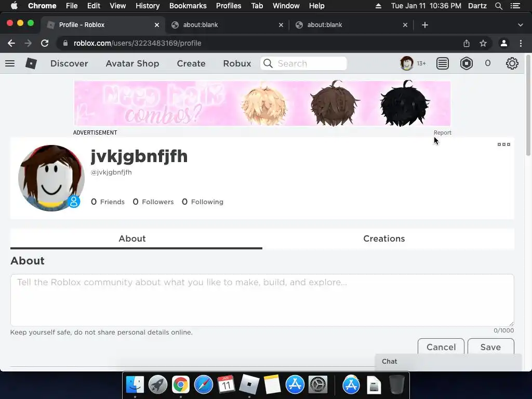View the 0 Following count
This screenshot has height=399, width=532.
[203, 202]
